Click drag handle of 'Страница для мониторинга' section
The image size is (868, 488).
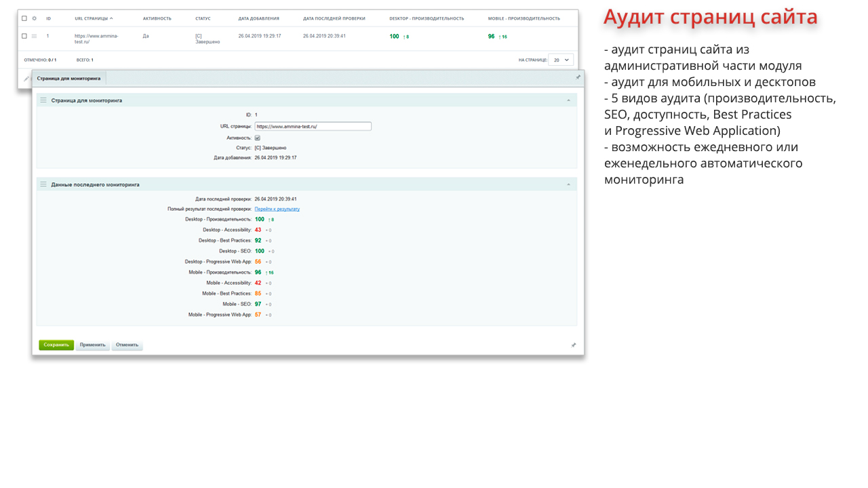(x=43, y=100)
